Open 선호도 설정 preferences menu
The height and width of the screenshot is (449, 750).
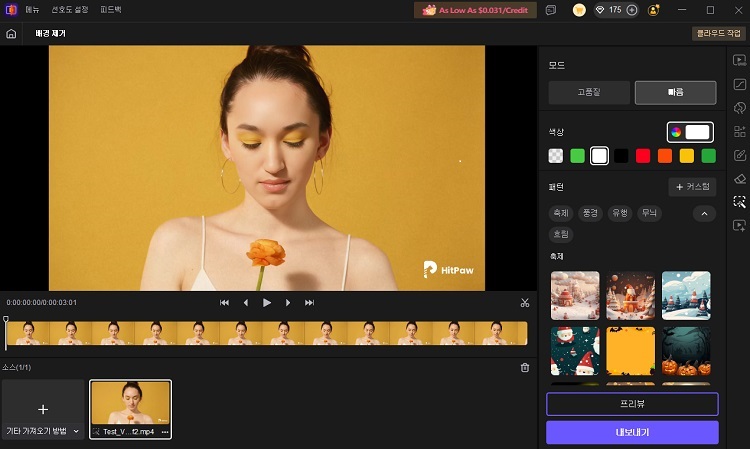70,10
